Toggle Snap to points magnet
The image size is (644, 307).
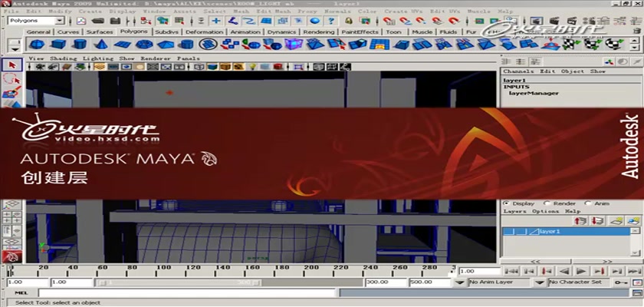tap(421, 21)
